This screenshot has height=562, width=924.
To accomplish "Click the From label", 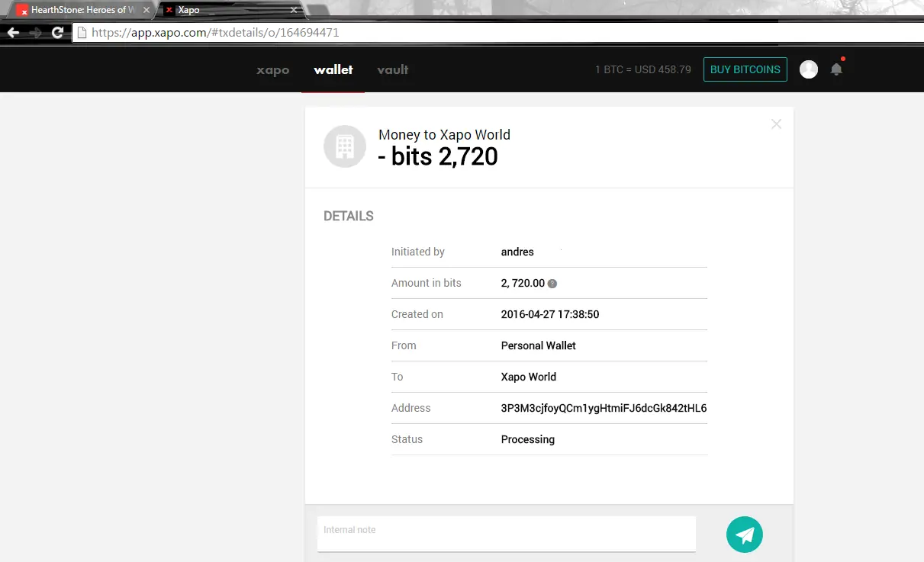I will pyautogui.click(x=404, y=345).
